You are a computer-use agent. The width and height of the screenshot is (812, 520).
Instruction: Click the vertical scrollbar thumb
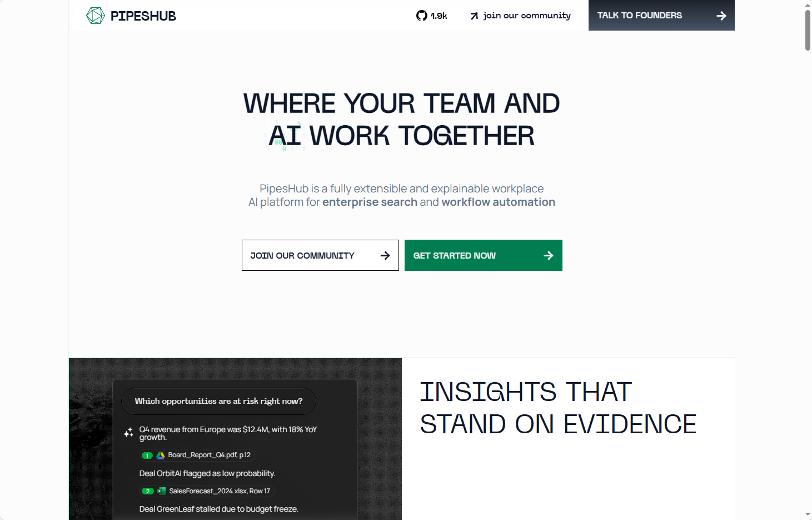pos(808,30)
